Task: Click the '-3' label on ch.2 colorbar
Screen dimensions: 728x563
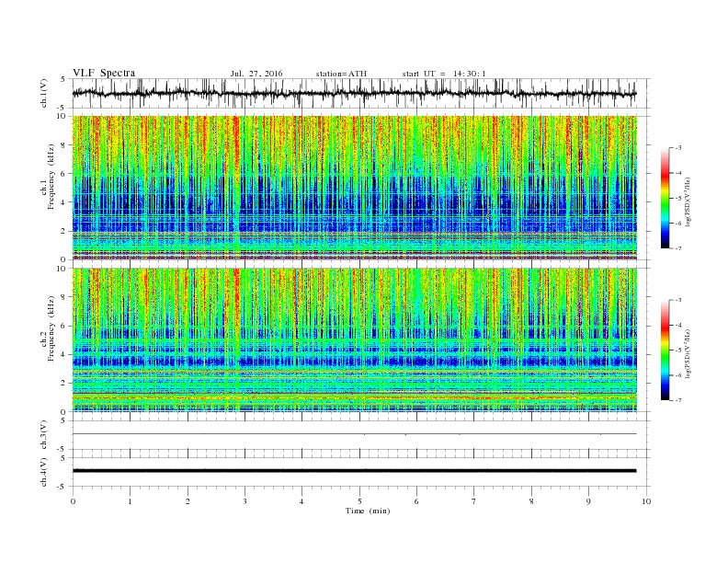Action: [677, 300]
